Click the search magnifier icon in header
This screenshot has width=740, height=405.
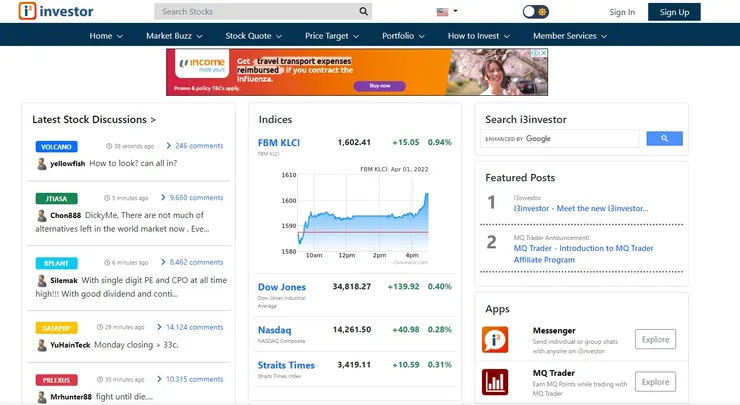(x=364, y=12)
